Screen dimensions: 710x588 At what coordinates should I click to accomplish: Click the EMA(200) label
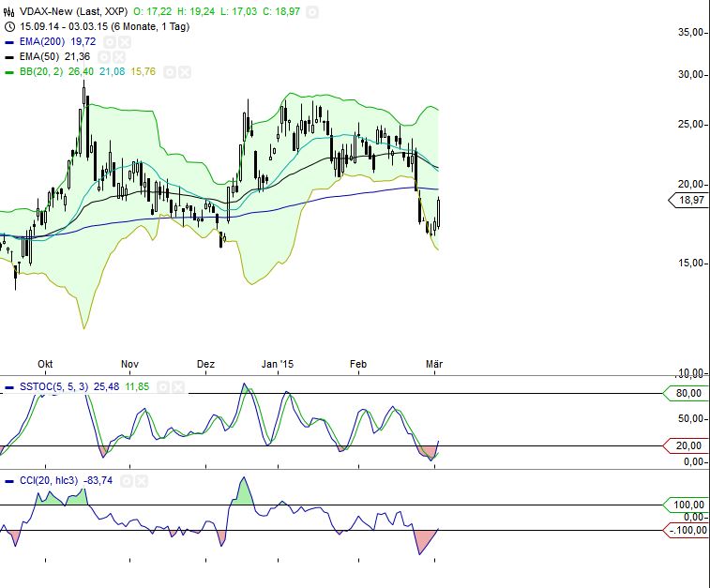point(42,41)
